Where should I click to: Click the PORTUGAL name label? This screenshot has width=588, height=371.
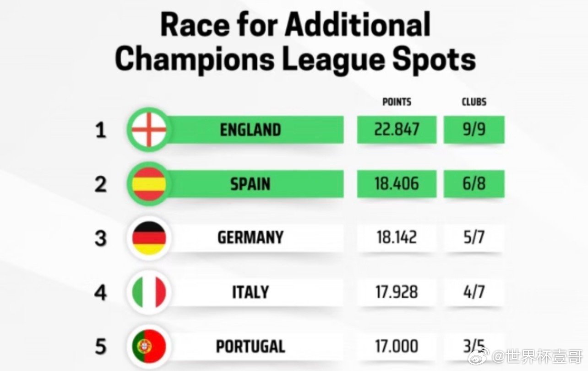pos(250,346)
